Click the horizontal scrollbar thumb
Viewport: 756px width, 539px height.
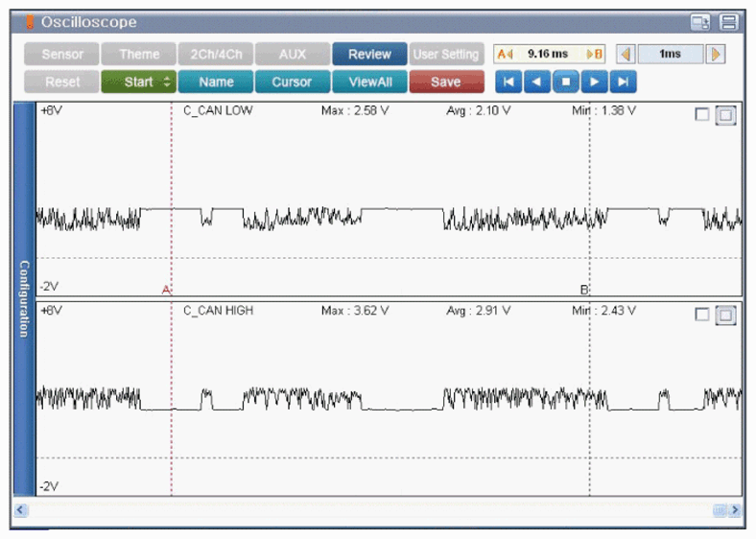pos(720,510)
